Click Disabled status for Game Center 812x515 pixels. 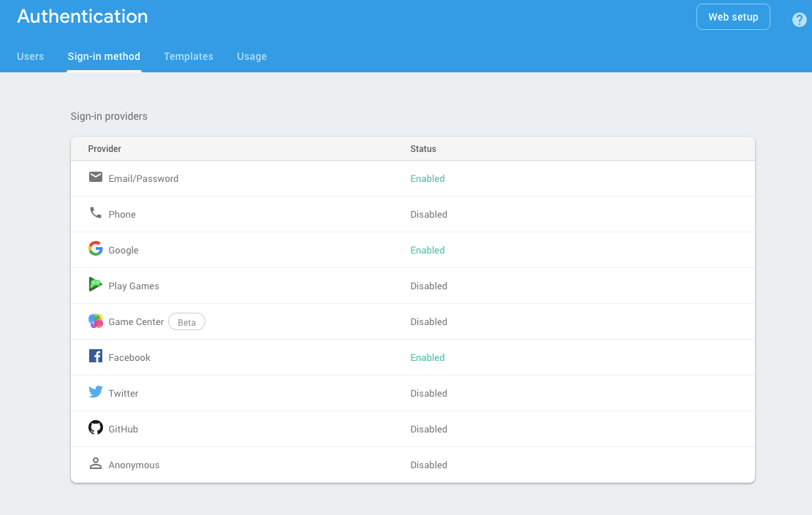429,321
